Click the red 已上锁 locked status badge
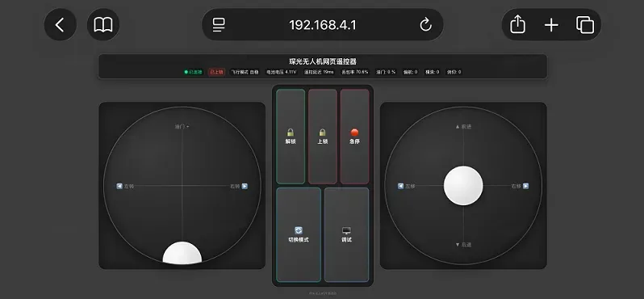Screen dimensions: 644x299 216,72
